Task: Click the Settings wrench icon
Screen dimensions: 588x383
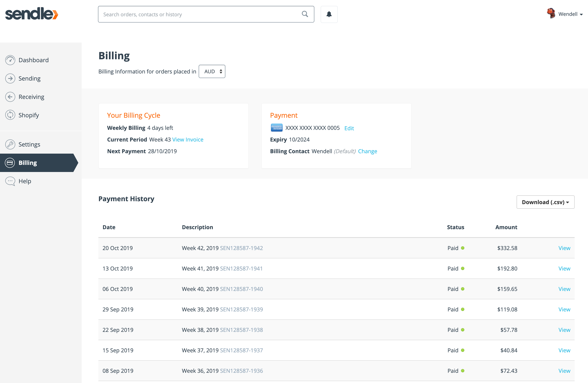Action: [10, 144]
